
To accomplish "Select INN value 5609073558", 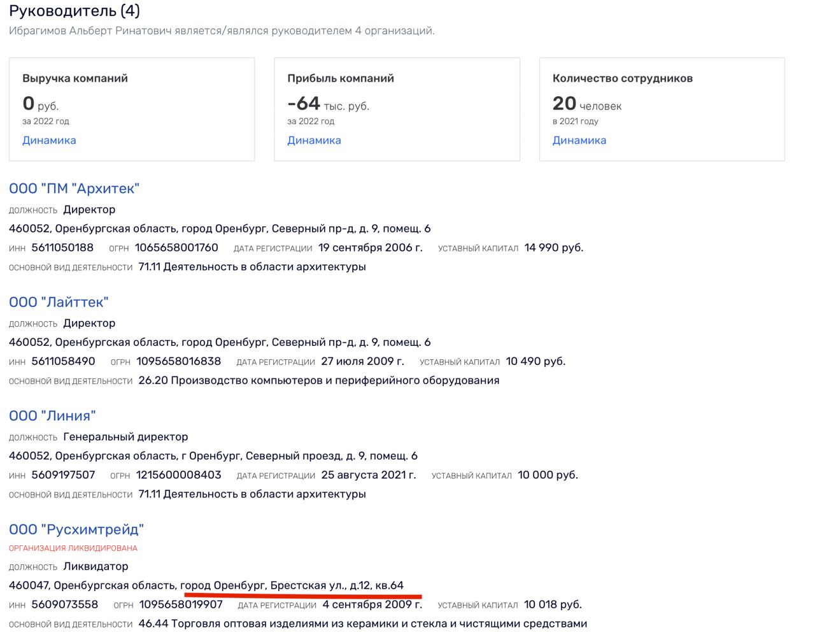I will pyautogui.click(x=65, y=605).
